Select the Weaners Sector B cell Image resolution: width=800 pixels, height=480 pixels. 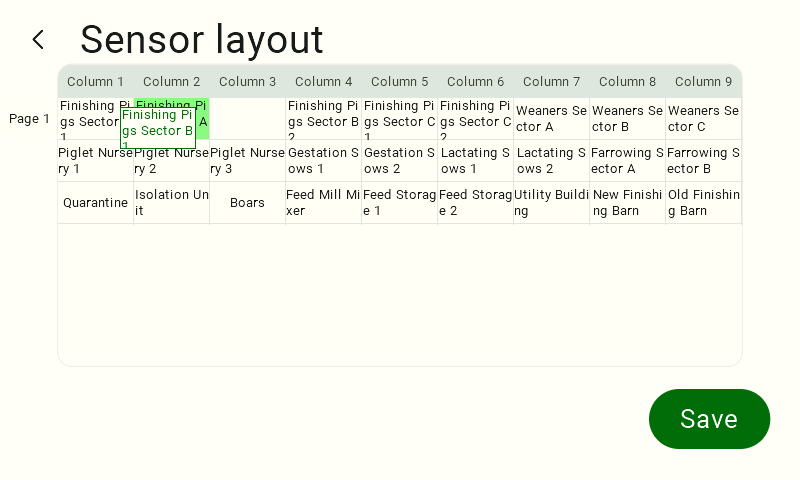pyautogui.click(x=628, y=119)
